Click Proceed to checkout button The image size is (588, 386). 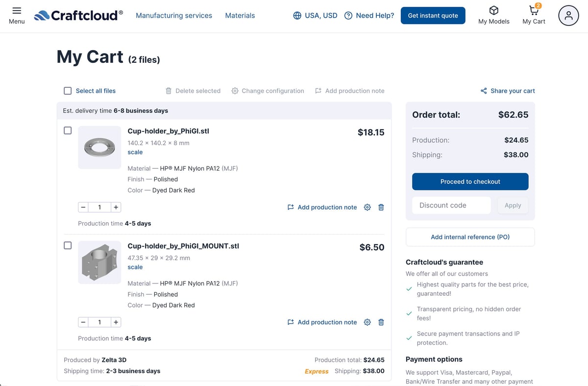470,181
